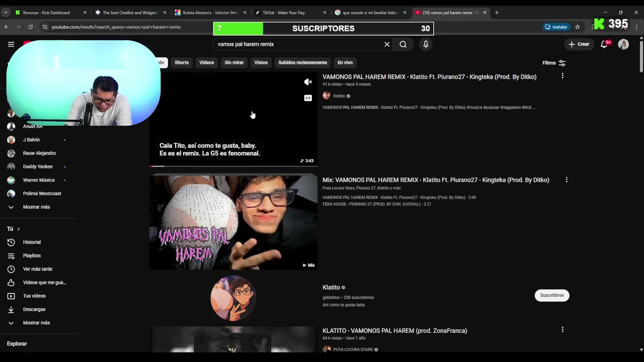
Task: Go back with the browser arrow
Action: click(x=7, y=27)
